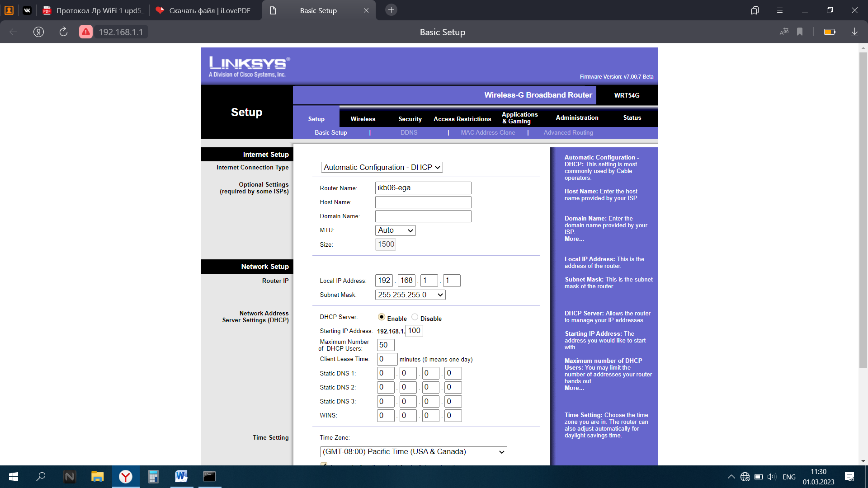Open the command prompt taskbar icon
The image size is (868, 488).
pyautogui.click(x=209, y=477)
